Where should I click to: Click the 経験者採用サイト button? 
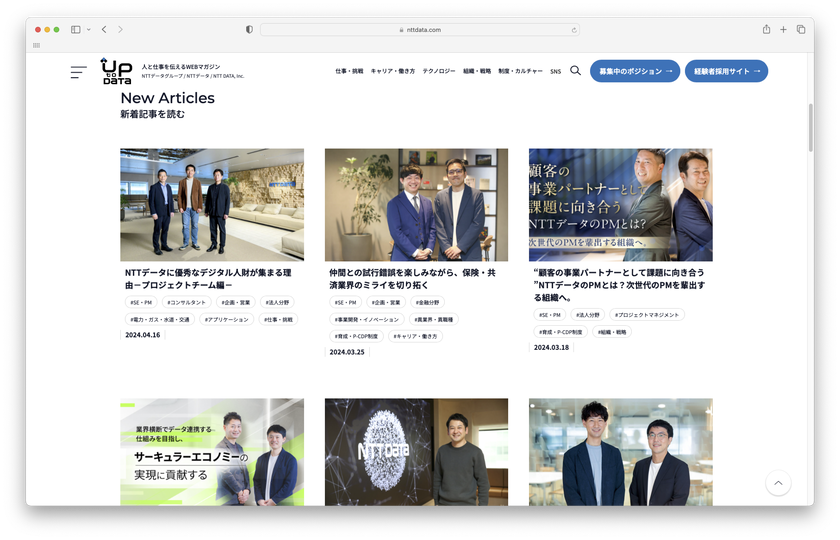click(726, 71)
